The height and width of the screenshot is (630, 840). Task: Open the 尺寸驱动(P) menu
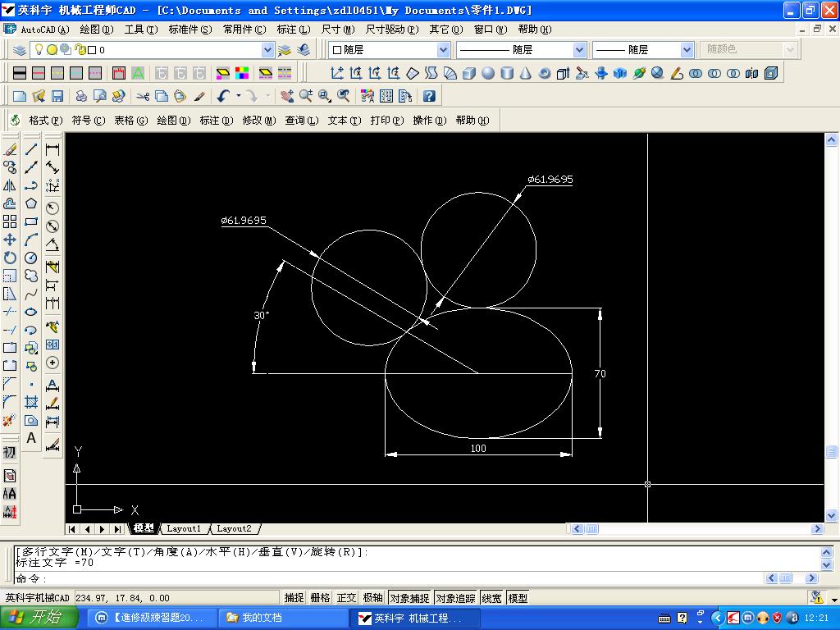point(391,29)
